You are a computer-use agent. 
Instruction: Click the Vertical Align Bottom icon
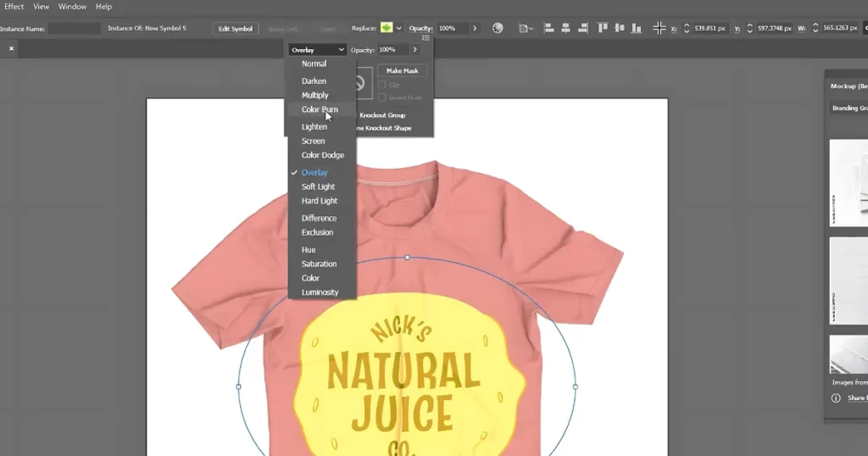(x=637, y=28)
